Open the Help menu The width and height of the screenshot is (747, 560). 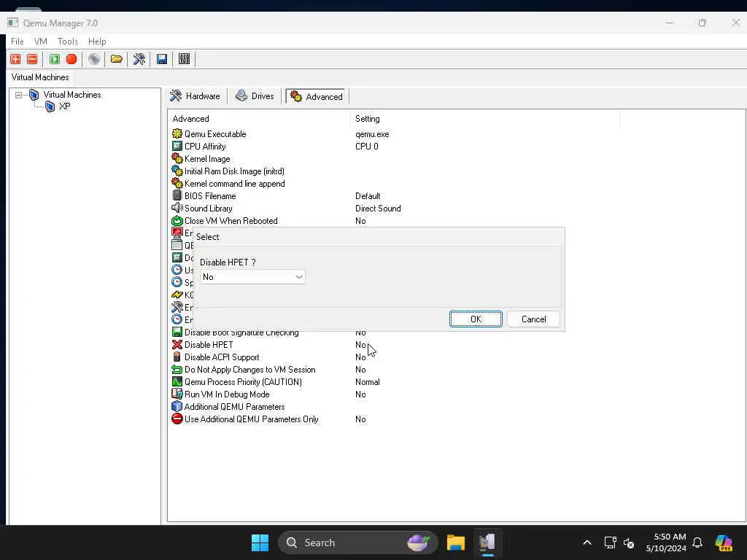pos(97,42)
